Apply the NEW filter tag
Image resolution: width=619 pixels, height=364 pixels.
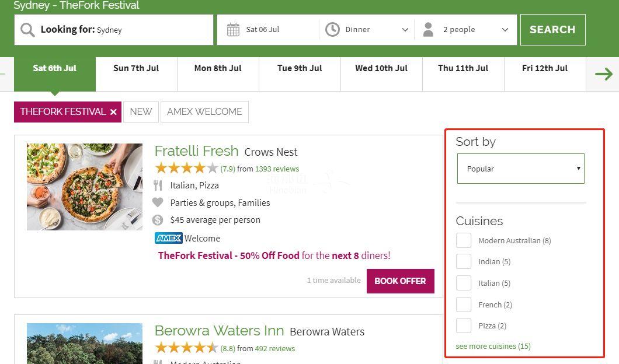click(x=141, y=112)
